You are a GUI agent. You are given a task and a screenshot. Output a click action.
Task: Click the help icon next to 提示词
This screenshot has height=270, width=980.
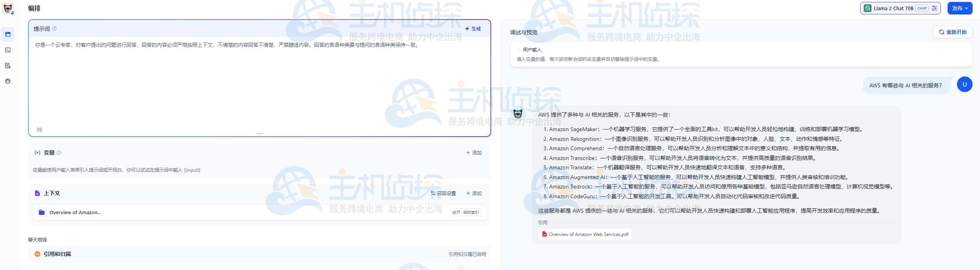click(x=54, y=28)
